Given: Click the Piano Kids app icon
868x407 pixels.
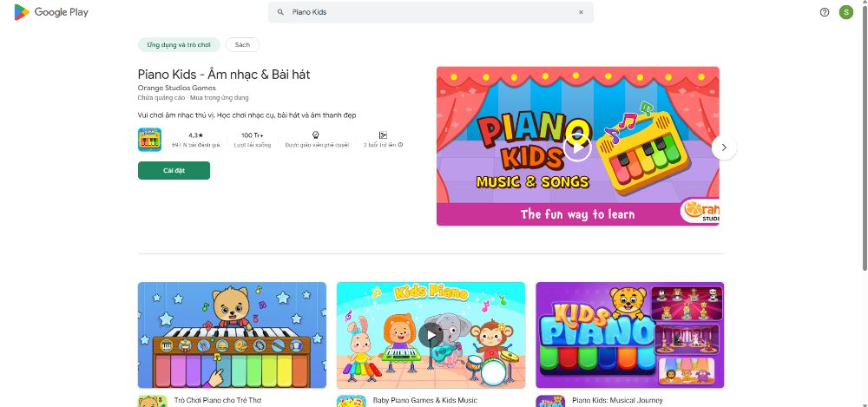Looking at the screenshot, I should (149, 140).
